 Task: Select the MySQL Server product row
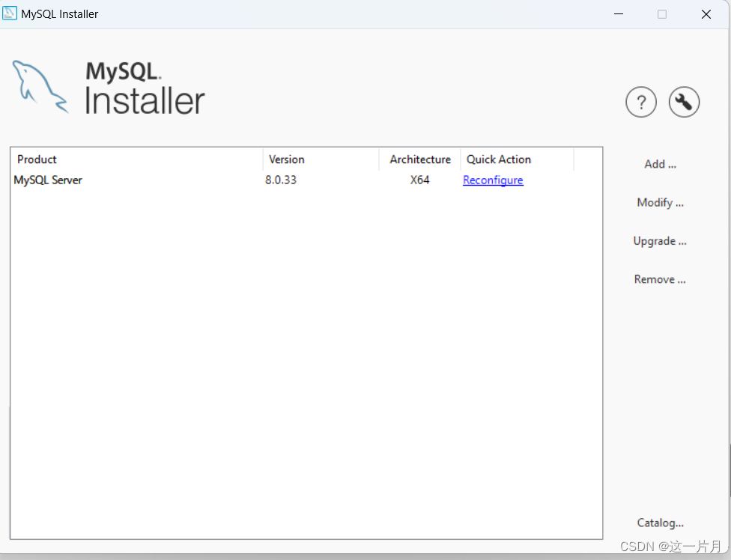pos(306,180)
